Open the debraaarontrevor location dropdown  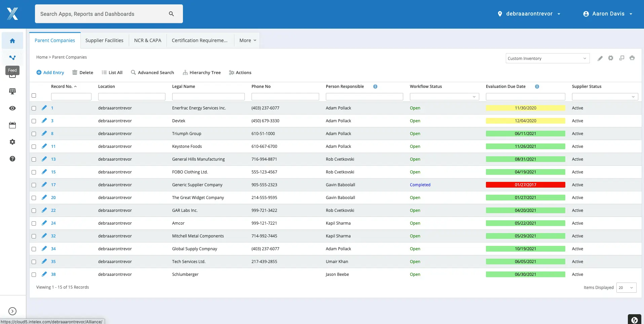(x=529, y=14)
